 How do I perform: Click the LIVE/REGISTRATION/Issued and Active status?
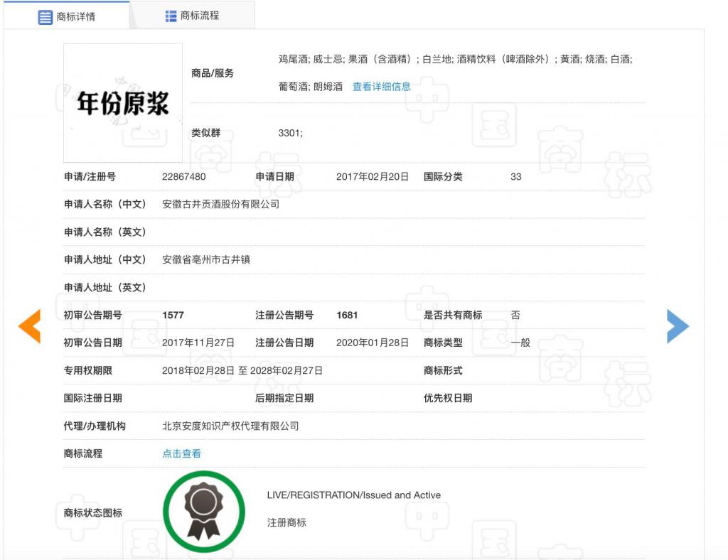354,495
